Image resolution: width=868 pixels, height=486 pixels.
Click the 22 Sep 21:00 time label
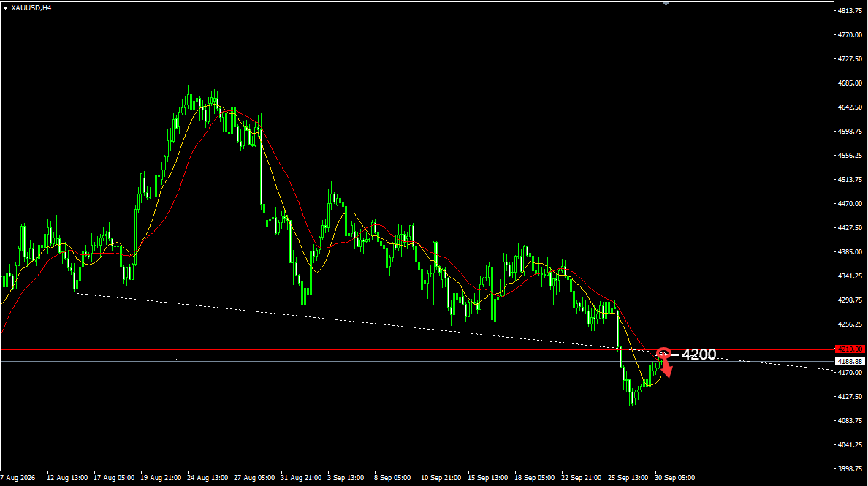pos(582,478)
